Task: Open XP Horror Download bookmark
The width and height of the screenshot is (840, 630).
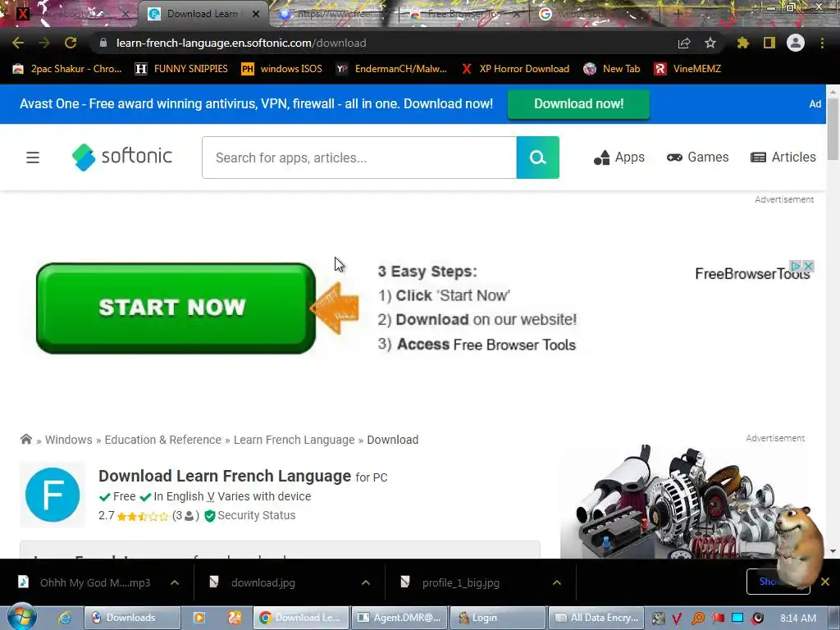Action: click(x=515, y=69)
